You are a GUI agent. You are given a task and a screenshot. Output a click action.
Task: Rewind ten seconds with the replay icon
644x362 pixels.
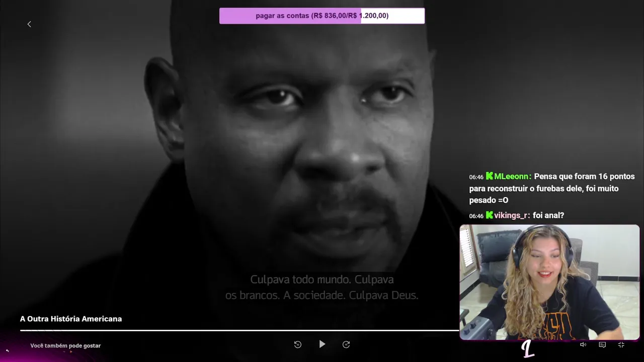(298, 344)
